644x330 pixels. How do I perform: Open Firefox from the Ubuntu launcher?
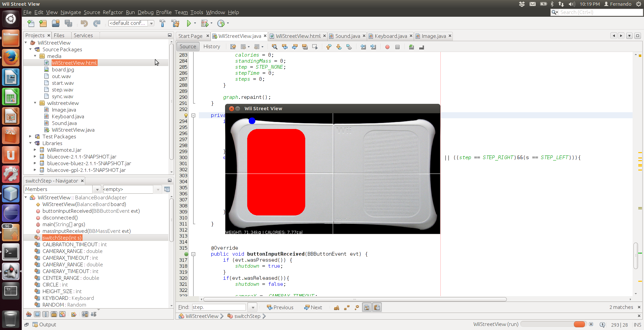pos(11,58)
